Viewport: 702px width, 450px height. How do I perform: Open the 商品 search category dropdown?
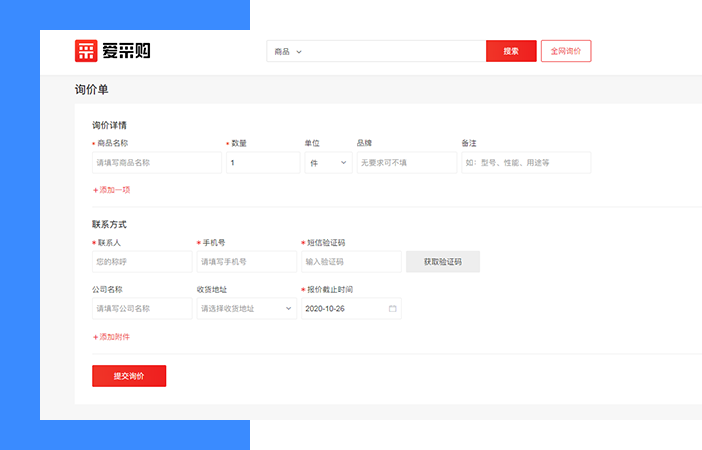[x=287, y=51]
